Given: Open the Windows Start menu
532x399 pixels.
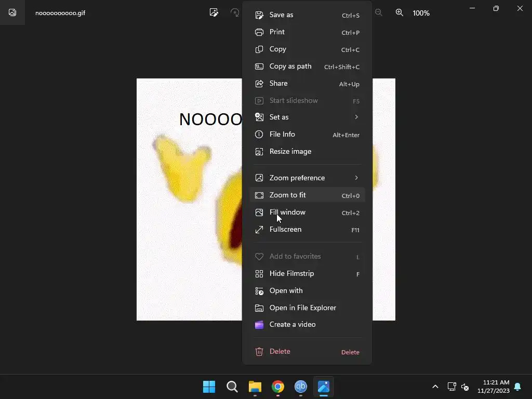Looking at the screenshot, I should (x=209, y=387).
